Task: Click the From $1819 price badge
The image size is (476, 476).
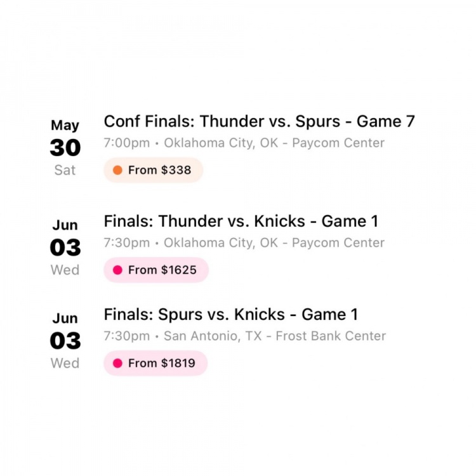Action: tap(155, 363)
